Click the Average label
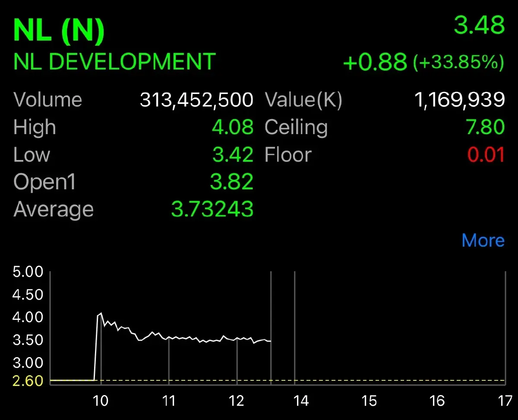518x420 pixels. [x=54, y=210]
